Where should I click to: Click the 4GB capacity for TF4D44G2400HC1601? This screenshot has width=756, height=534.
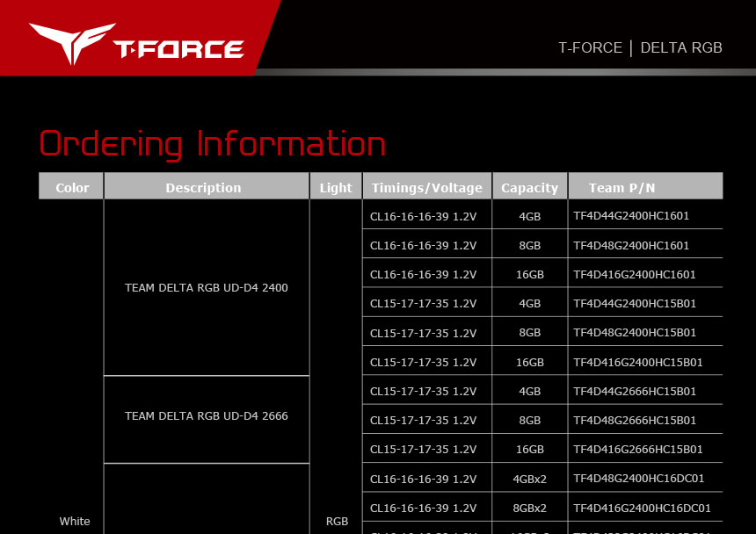530,216
